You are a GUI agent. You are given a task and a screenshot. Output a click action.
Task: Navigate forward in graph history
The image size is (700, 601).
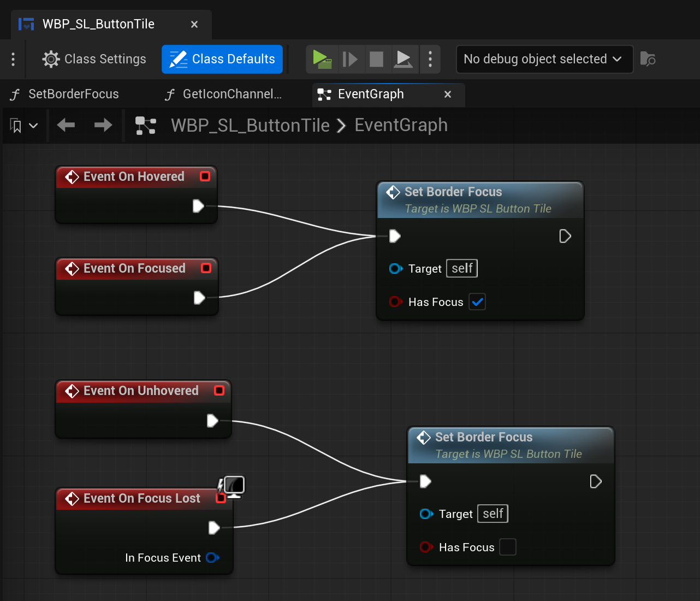[x=103, y=125]
